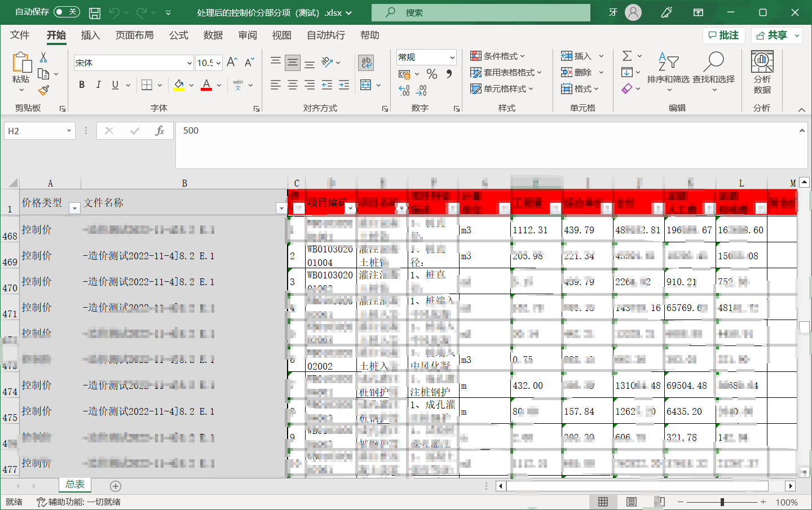Viewport: 812px width, 510px height.
Task: Toggle Wrap Text icon
Action: point(367,63)
